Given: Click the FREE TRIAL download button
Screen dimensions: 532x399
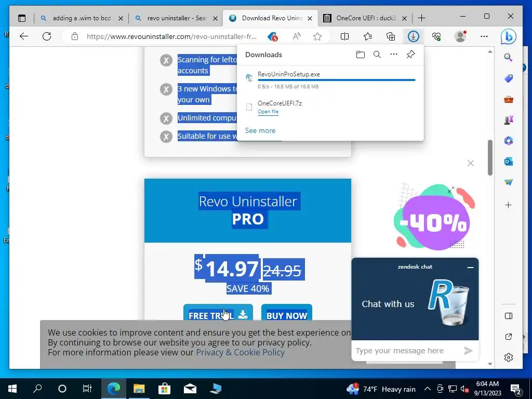Looking at the screenshot, I should coord(218,312).
